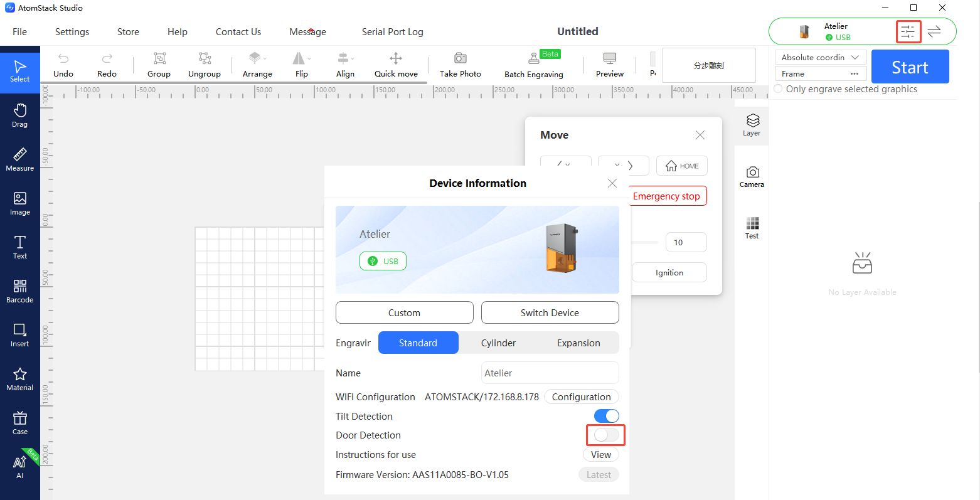Switch to Cylinder engraving mode
This screenshot has width=980, height=500.
[x=499, y=343]
